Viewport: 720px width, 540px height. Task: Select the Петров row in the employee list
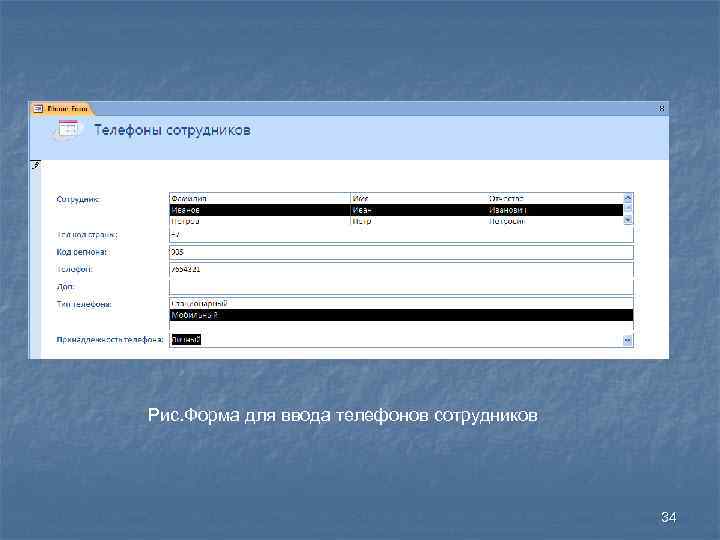coord(396,221)
